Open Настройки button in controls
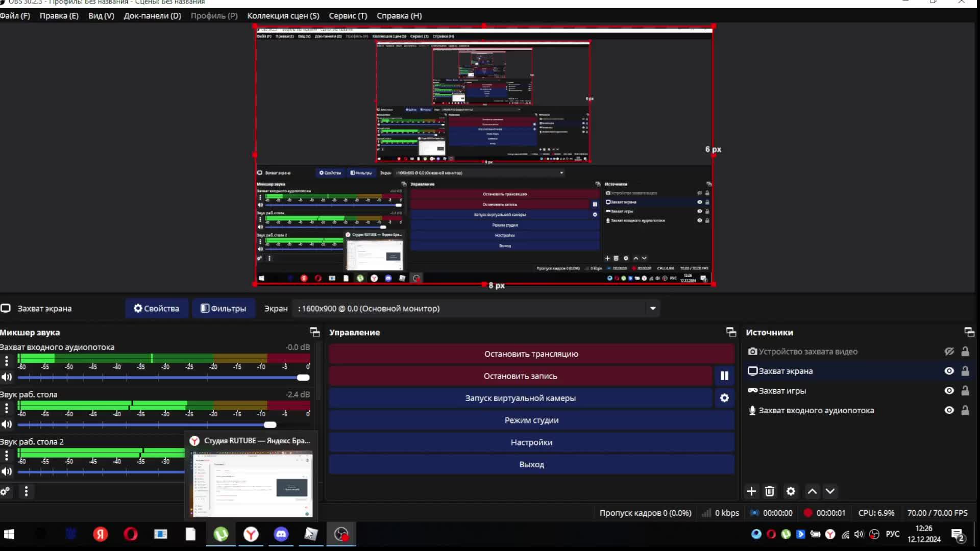The image size is (980, 551). click(x=531, y=442)
